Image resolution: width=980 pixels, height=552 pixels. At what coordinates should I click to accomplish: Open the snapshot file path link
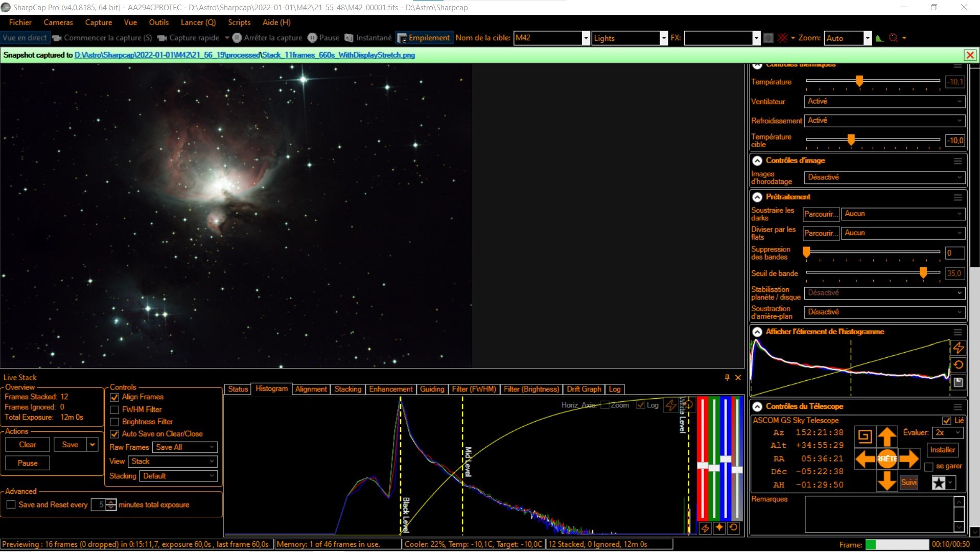pyautogui.click(x=245, y=55)
